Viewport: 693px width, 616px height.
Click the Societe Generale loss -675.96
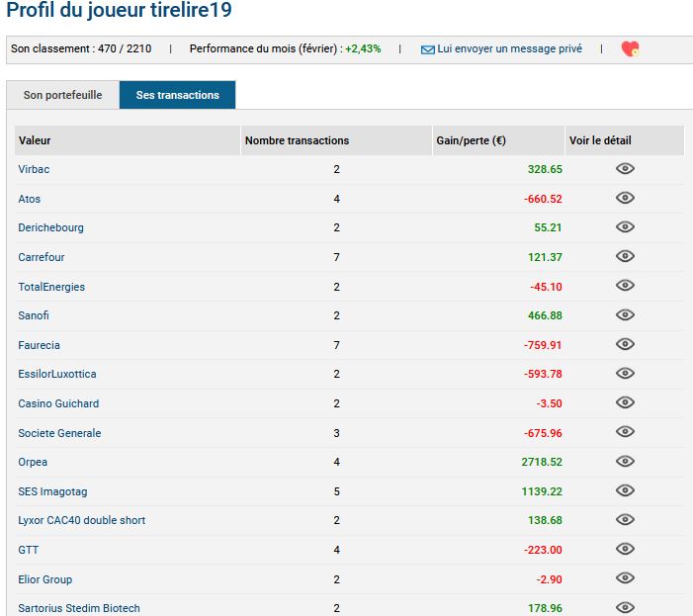coord(543,433)
